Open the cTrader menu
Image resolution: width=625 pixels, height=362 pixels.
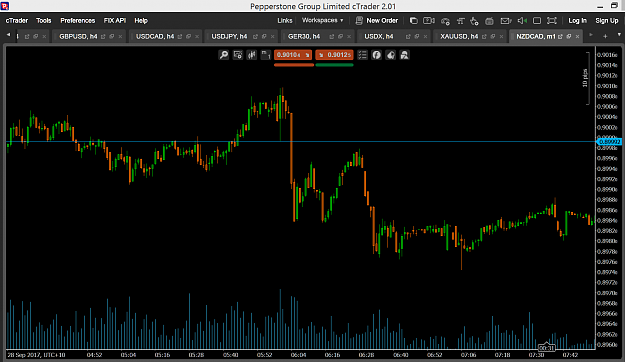(17, 20)
